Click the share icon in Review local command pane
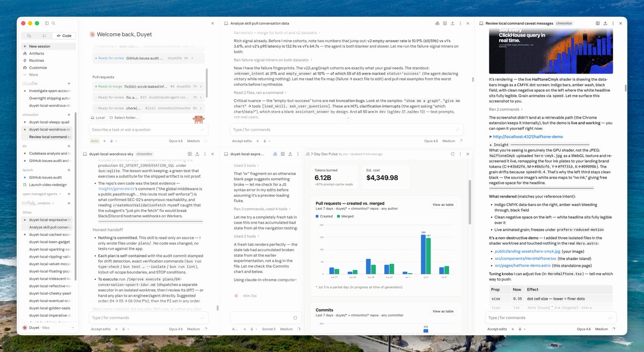The image size is (644, 352). (x=606, y=24)
